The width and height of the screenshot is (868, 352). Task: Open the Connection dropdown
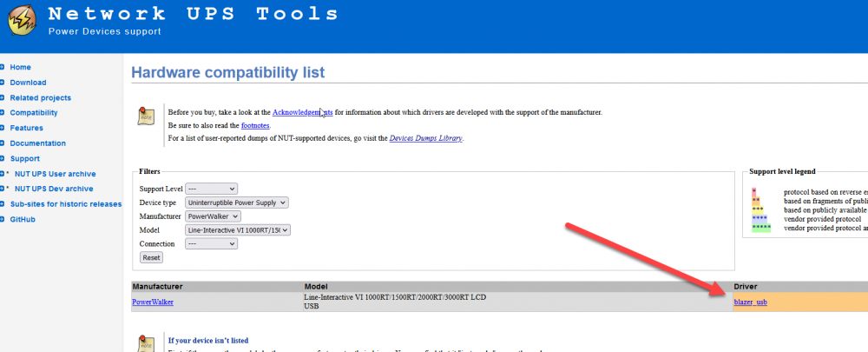[211, 244]
